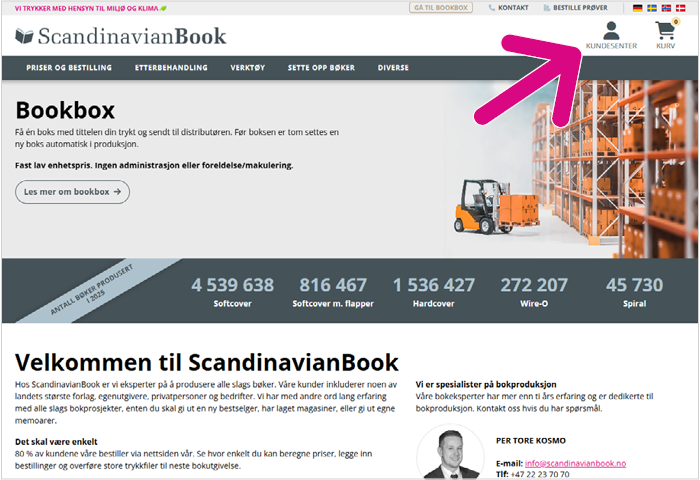Viewport: 700px width, 480px height.
Task: Click the Les mer om bookbox button
Action: point(72,192)
